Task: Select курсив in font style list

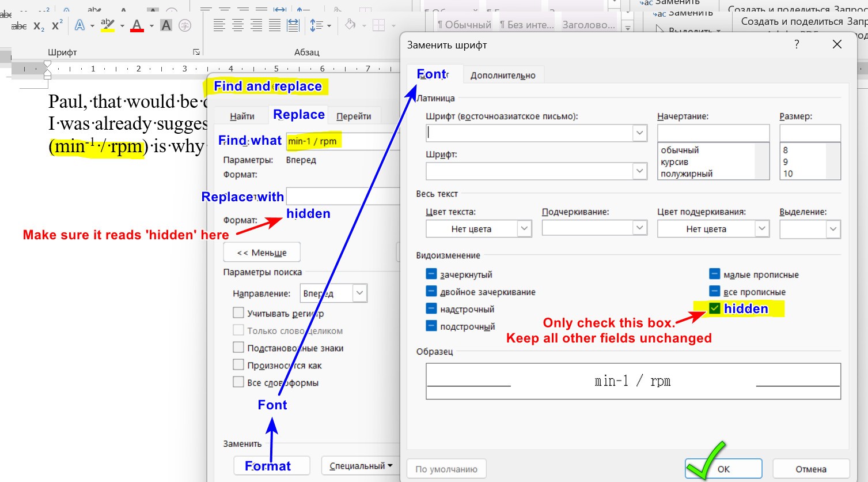Action: tap(674, 162)
